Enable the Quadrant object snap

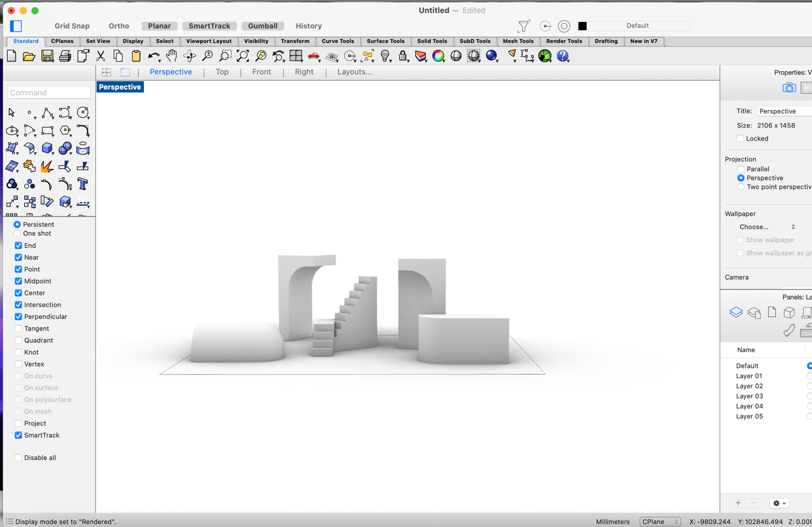point(19,340)
